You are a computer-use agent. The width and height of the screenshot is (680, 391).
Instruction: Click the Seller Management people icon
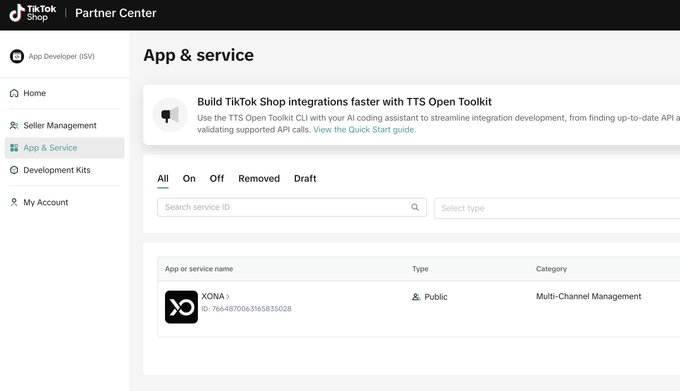(14, 125)
